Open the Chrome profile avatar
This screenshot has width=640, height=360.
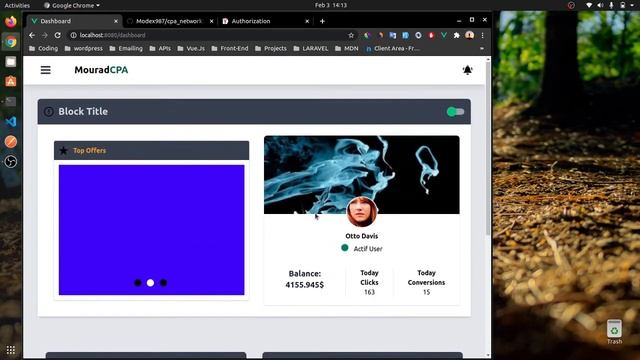pos(469,36)
